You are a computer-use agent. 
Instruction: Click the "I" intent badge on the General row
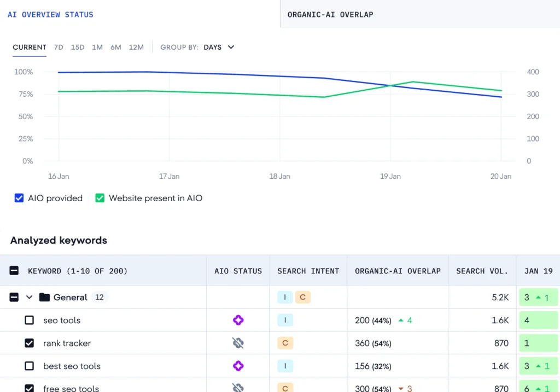click(x=284, y=297)
